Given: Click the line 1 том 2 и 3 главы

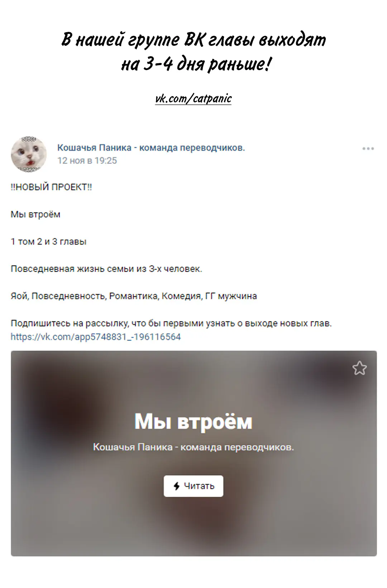Looking at the screenshot, I should [x=48, y=242].
